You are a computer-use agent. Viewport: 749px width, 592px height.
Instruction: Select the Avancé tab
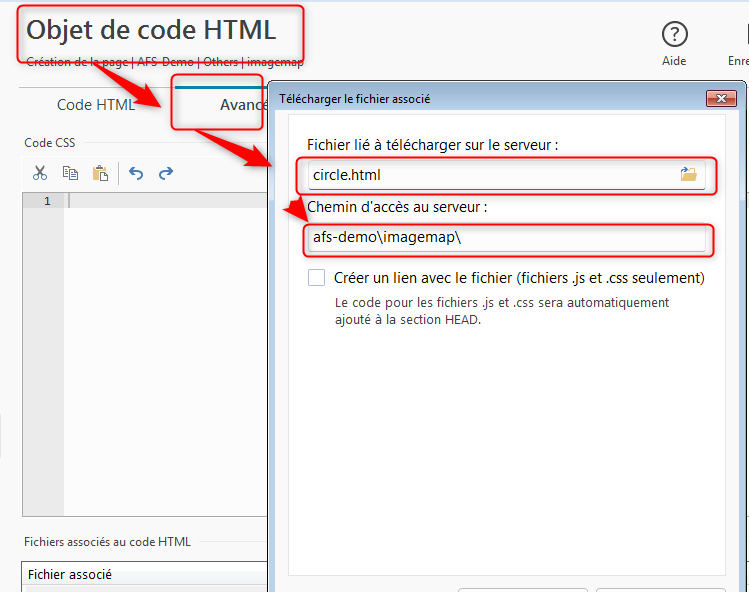click(x=240, y=105)
